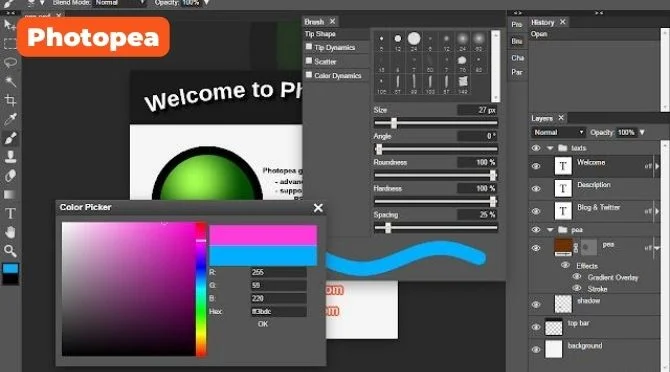The width and height of the screenshot is (670, 372).
Task: Choose the 142 textured brush preset
Action: pyautogui.click(x=462, y=81)
